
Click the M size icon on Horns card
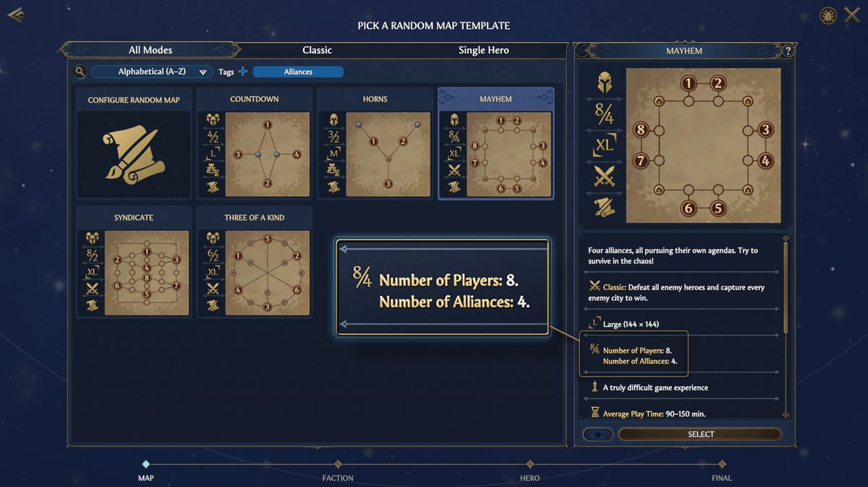pyautogui.click(x=333, y=153)
